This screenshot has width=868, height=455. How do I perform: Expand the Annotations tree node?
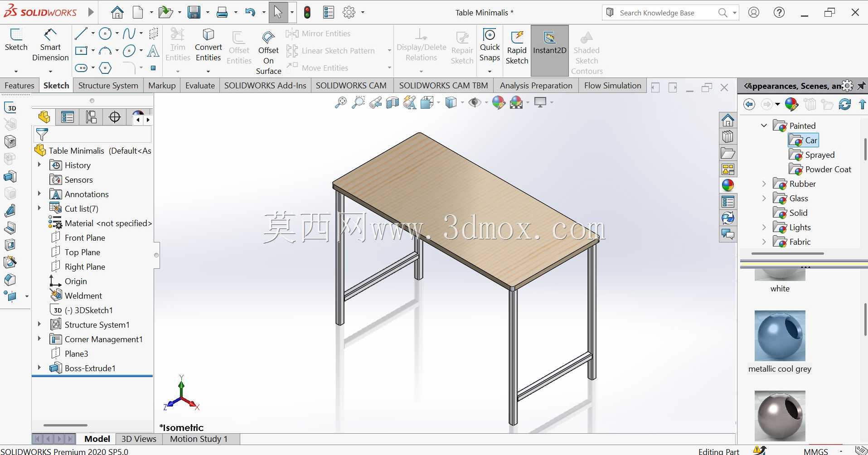pos(39,194)
